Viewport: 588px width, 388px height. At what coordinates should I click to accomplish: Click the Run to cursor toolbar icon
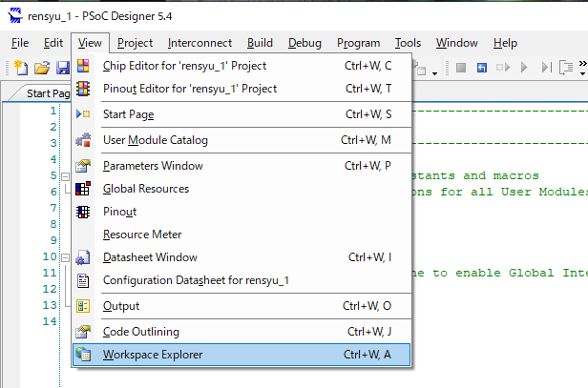547,68
